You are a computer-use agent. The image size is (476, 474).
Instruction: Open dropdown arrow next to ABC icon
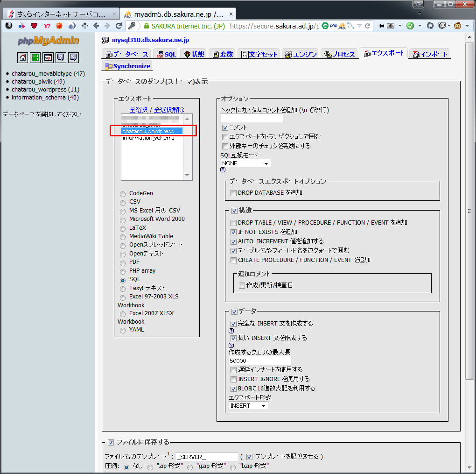(x=448, y=26)
